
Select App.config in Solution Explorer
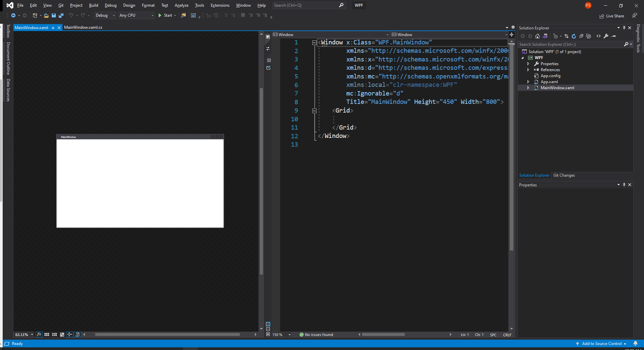point(550,76)
